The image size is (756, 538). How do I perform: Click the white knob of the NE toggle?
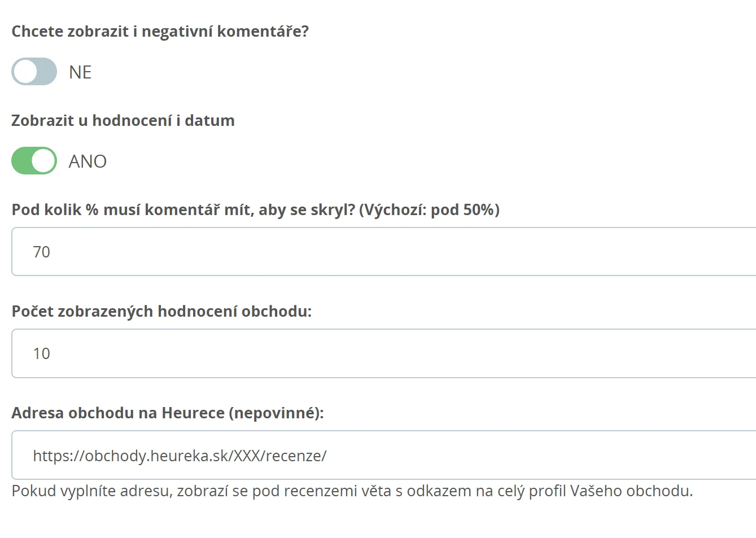click(x=25, y=72)
